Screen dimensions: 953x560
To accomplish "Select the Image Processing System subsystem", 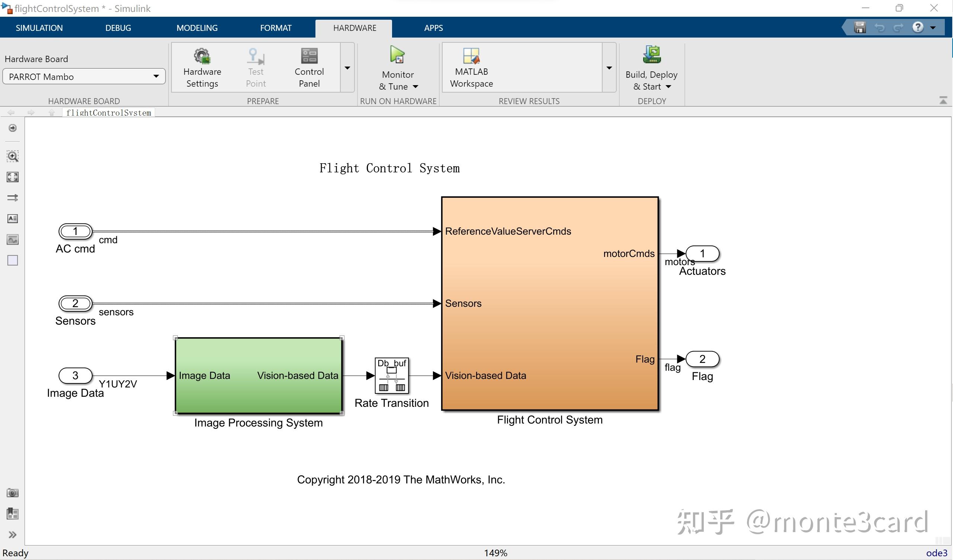I will (258, 376).
